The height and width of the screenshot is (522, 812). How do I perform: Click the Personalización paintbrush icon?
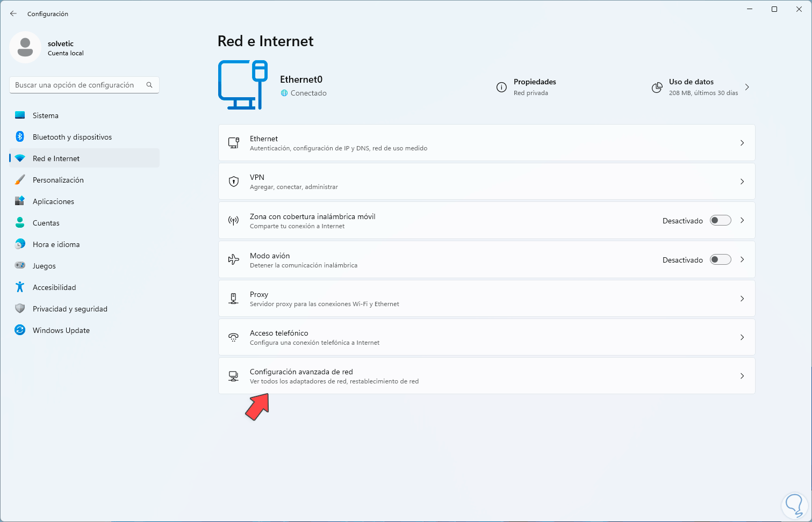point(20,180)
